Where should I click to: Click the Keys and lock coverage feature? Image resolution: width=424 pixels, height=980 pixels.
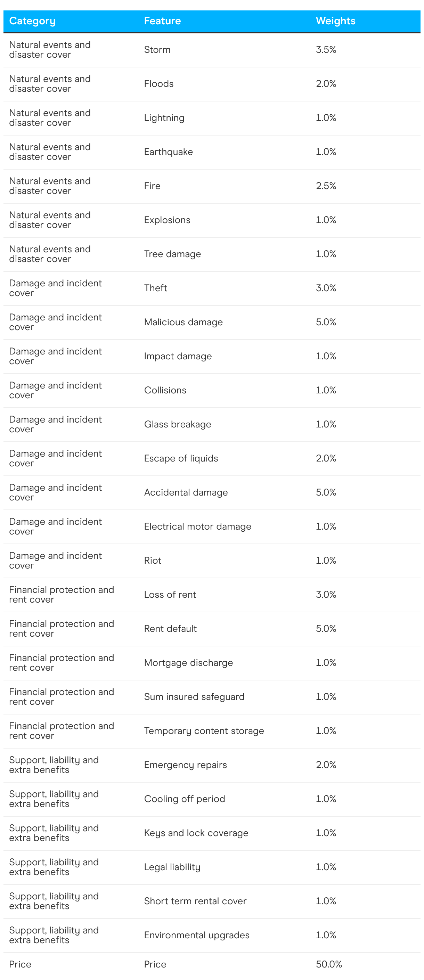click(x=196, y=833)
